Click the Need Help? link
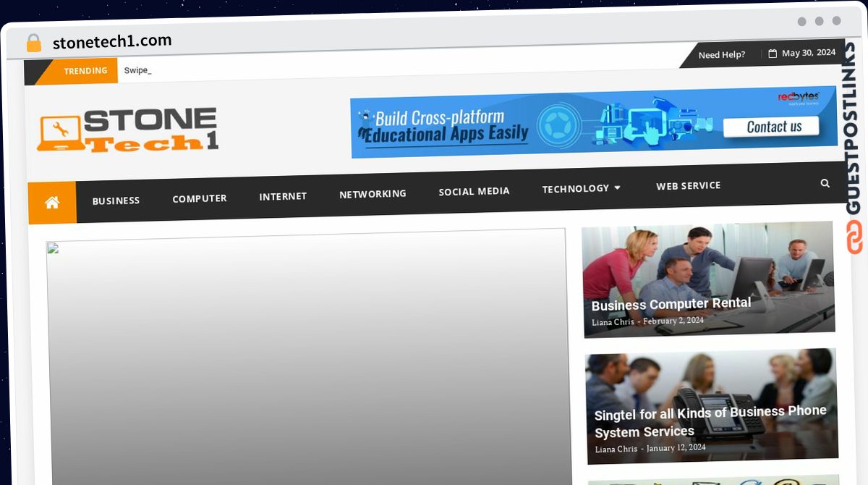Image resolution: width=868 pixels, height=485 pixels. pyautogui.click(x=721, y=54)
